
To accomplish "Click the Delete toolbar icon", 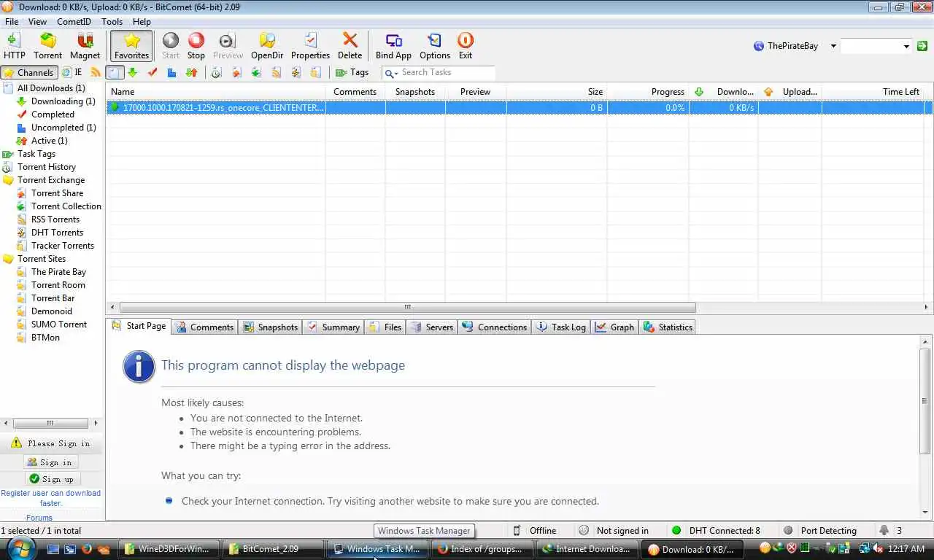I will coord(350,45).
